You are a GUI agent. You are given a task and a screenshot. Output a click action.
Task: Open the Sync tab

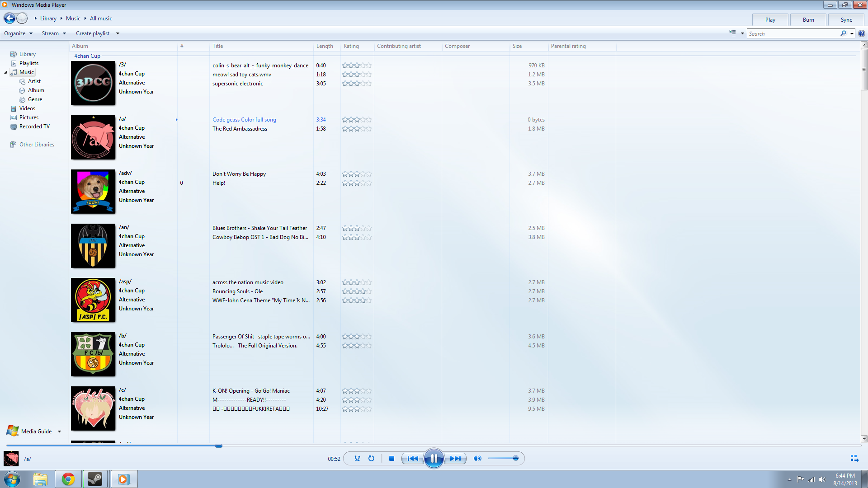846,20
